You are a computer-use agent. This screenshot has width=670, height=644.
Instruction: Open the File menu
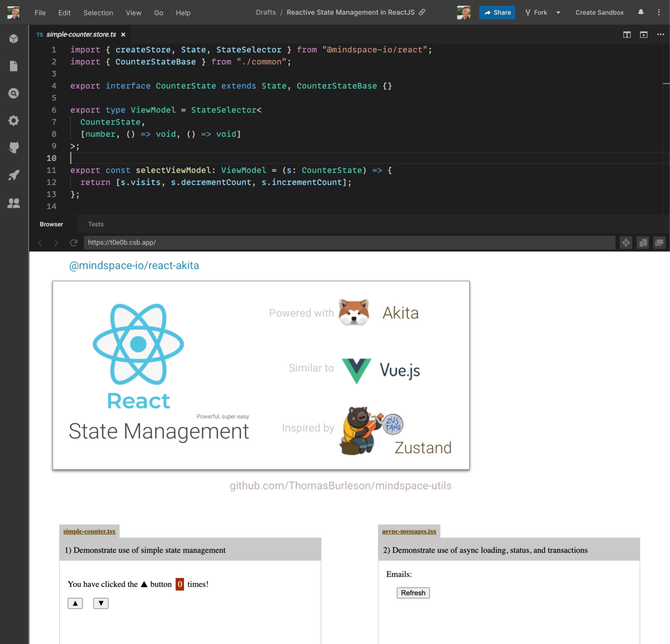pos(40,12)
